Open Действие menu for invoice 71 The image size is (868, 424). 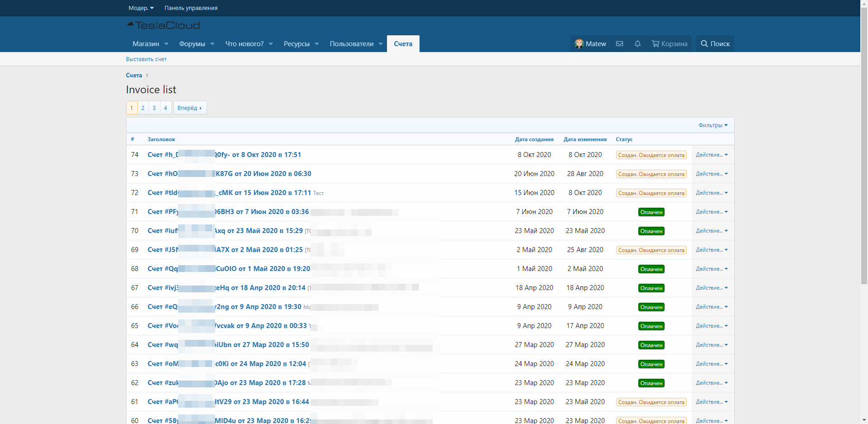712,212
